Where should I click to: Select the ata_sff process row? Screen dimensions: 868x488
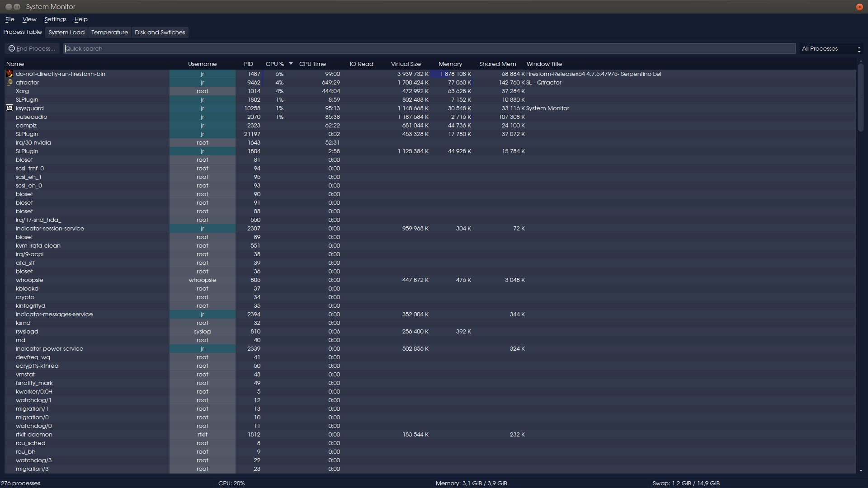click(x=430, y=263)
